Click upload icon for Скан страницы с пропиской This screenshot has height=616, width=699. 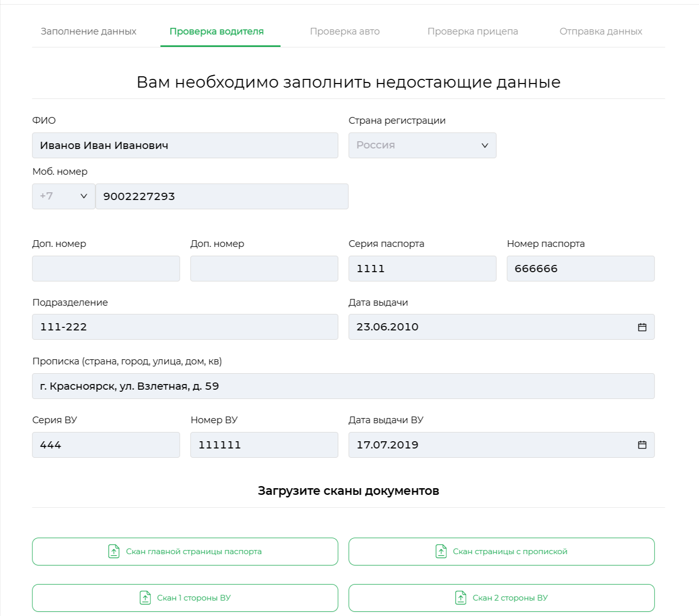[441, 552]
